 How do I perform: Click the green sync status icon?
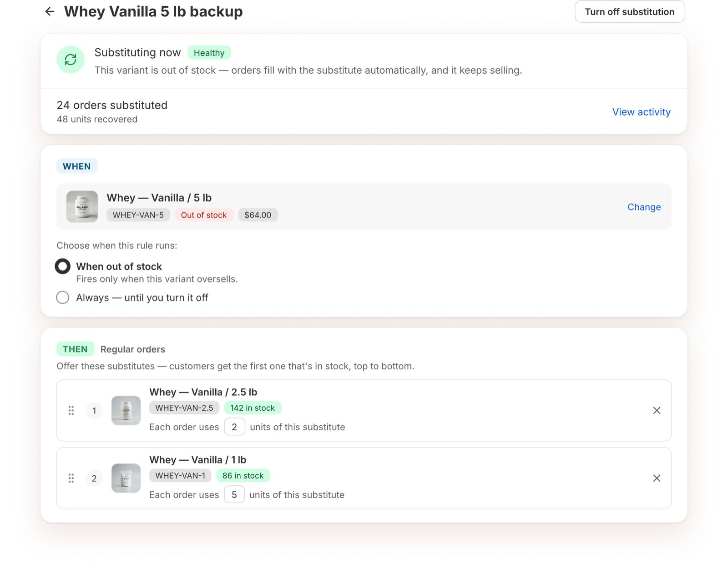tap(71, 60)
